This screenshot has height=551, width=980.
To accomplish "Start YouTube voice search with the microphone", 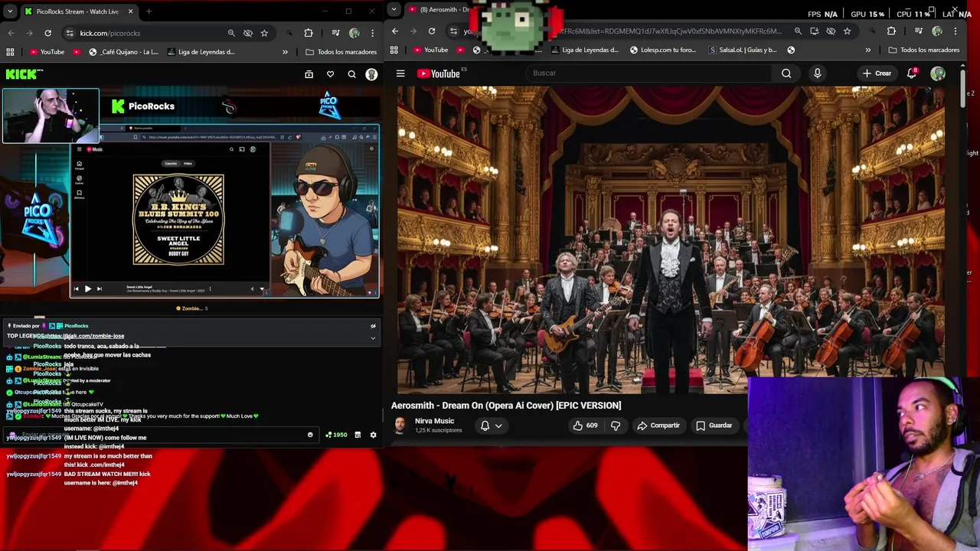I will pos(817,73).
